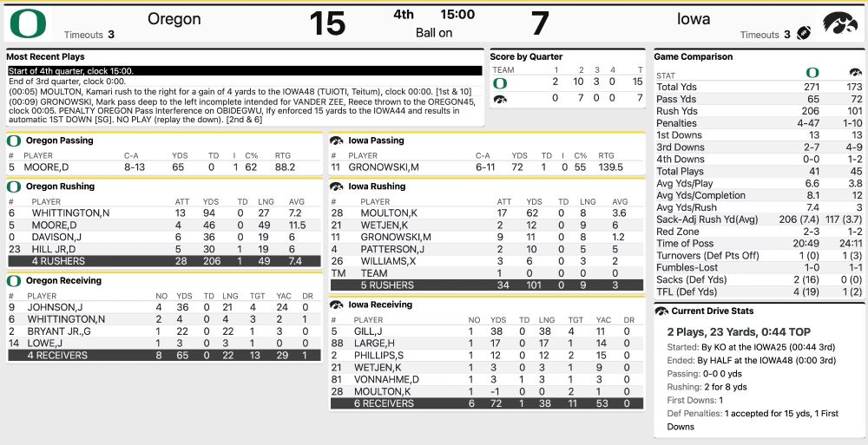Select the highlighted Start of 4th quarter play
The width and height of the screenshot is (868, 445).
(245, 71)
